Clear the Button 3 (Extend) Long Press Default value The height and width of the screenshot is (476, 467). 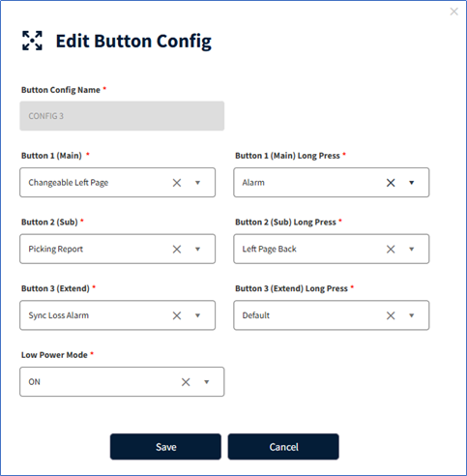391,315
